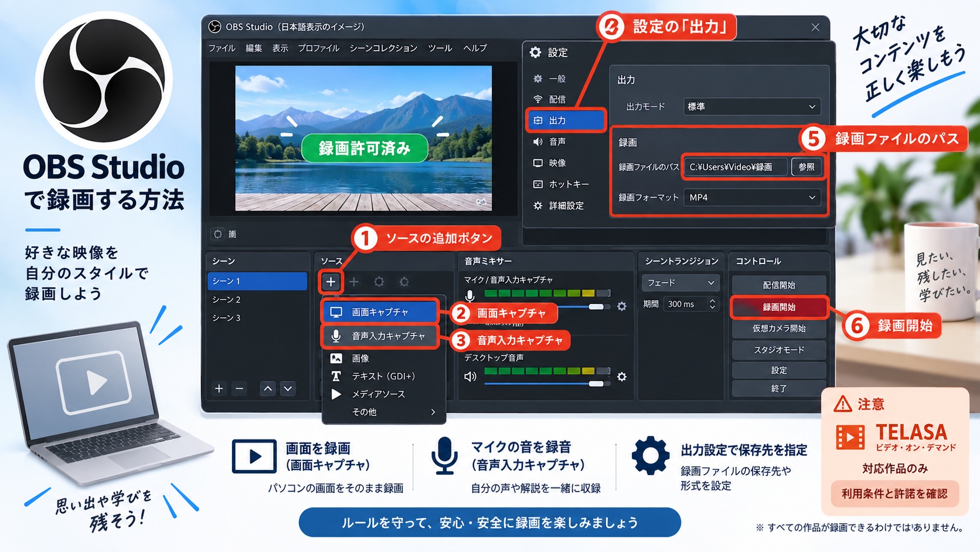Choose テキスト (GDI+) source
The image size is (980, 552).
click(384, 376)
